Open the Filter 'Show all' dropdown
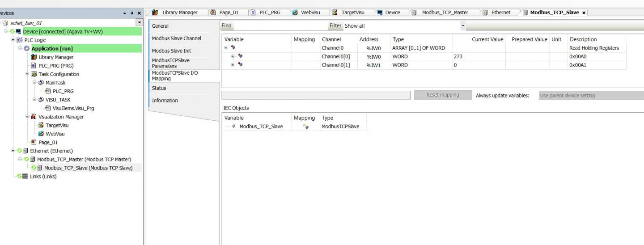The width and height of the screenshot is (644, 245). tap(463, 26)
